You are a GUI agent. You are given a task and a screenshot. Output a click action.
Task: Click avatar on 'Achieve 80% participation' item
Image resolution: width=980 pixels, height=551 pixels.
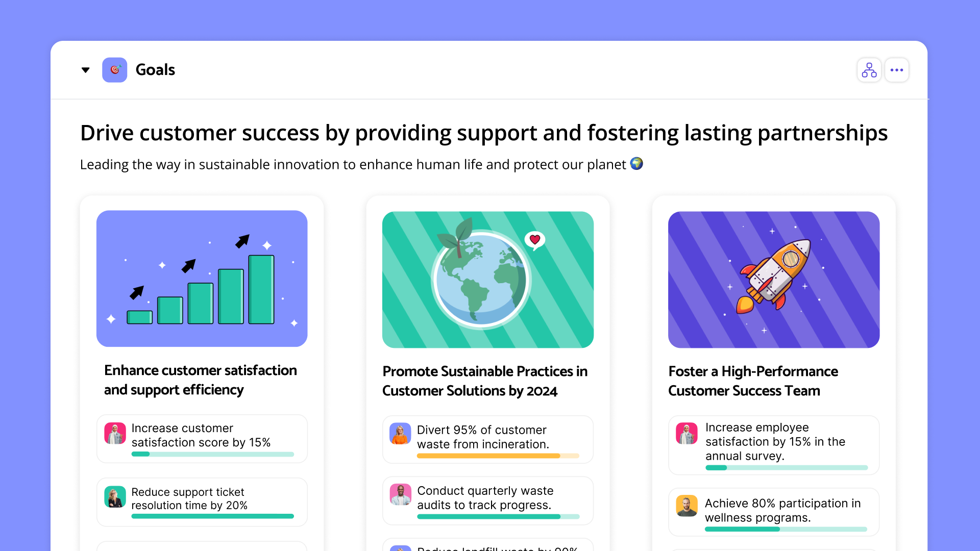pyautogui.click(x=687, y=506)
